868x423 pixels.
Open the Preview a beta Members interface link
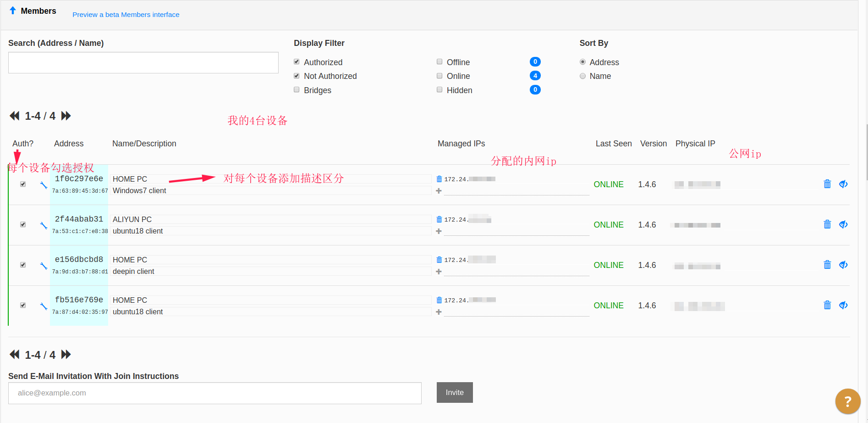(126, 15)
